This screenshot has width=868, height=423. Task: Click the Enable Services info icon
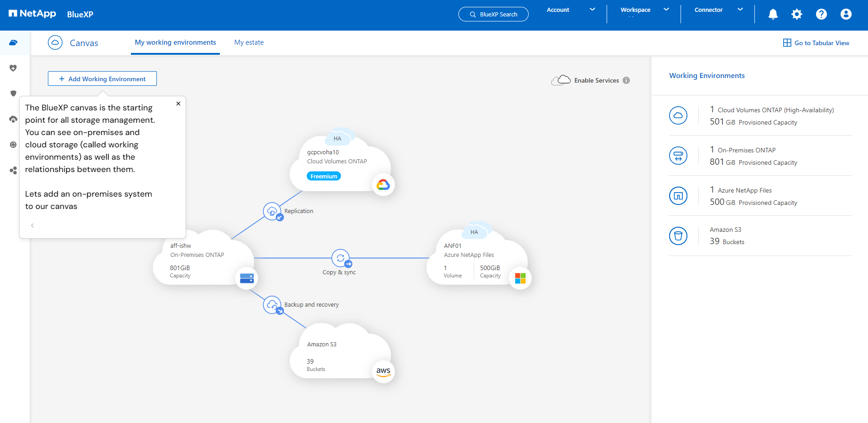click(x=626, y=80)
